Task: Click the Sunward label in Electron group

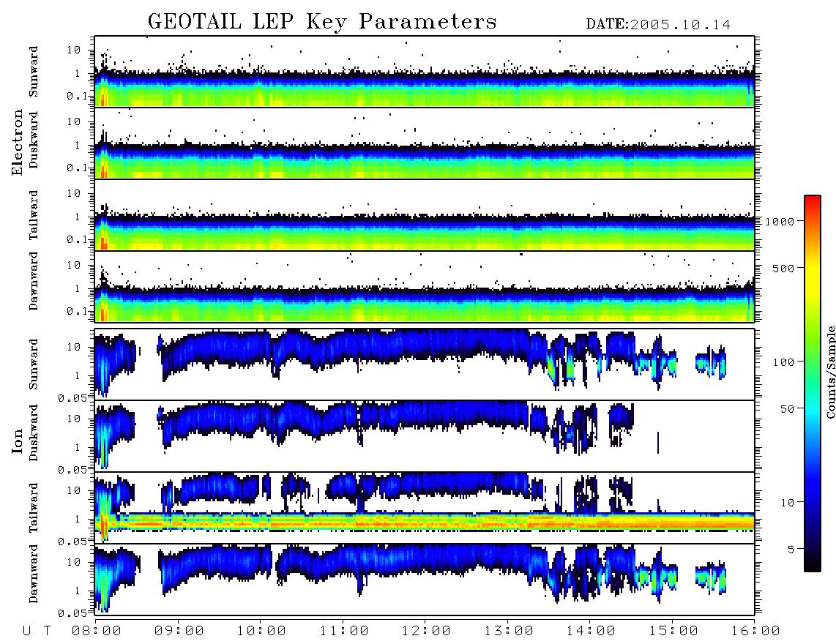Action: [34, 72]
